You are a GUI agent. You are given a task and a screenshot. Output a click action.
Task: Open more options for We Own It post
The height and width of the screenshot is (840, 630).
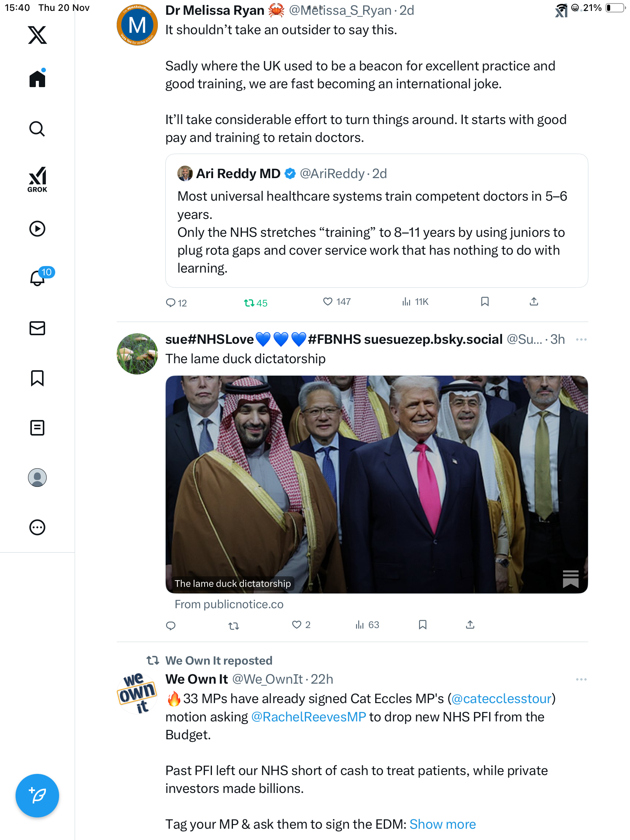(581, 679)
